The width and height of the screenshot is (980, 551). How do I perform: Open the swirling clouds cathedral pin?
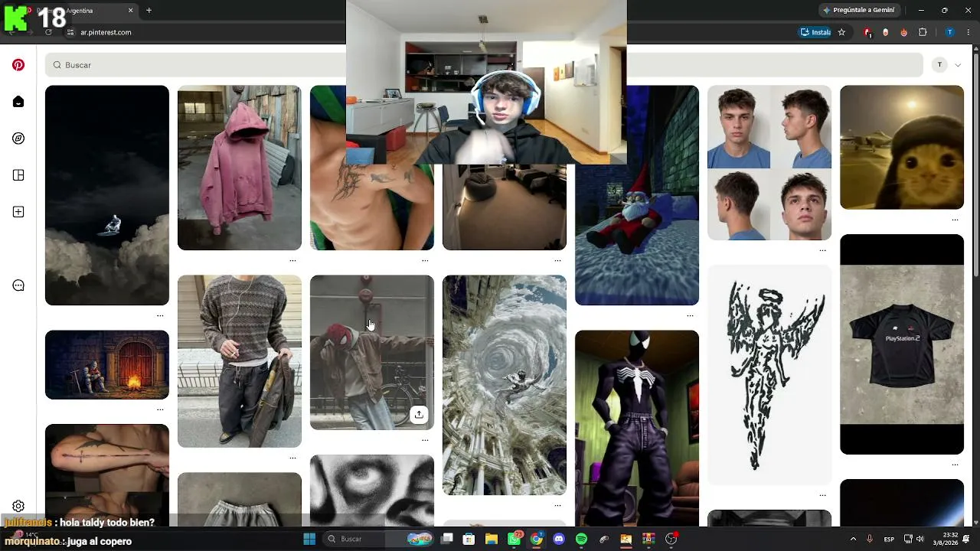pos(505,385)
